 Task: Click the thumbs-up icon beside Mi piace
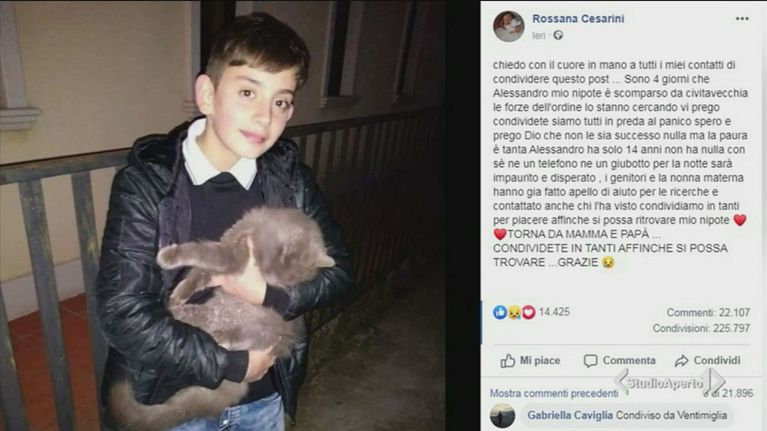[x=508, y=361]
